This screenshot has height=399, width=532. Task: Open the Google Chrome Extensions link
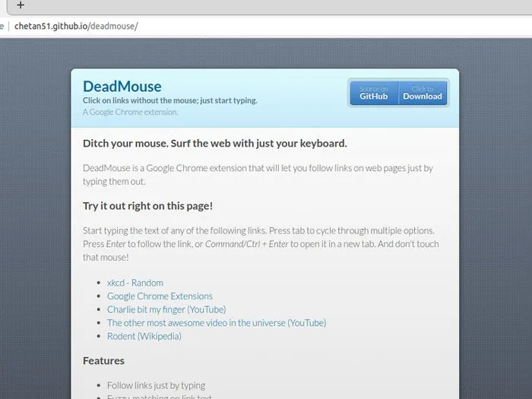[x=160, y=296]
